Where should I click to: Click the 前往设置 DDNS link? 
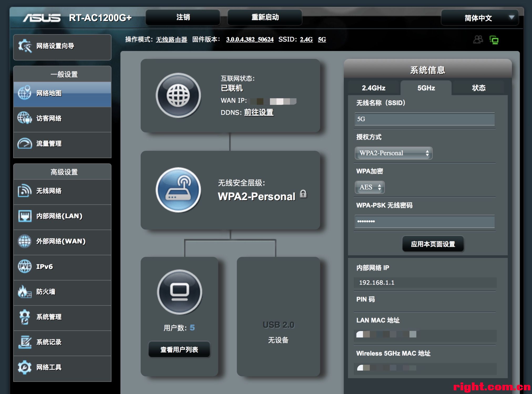tap(259, 112)
